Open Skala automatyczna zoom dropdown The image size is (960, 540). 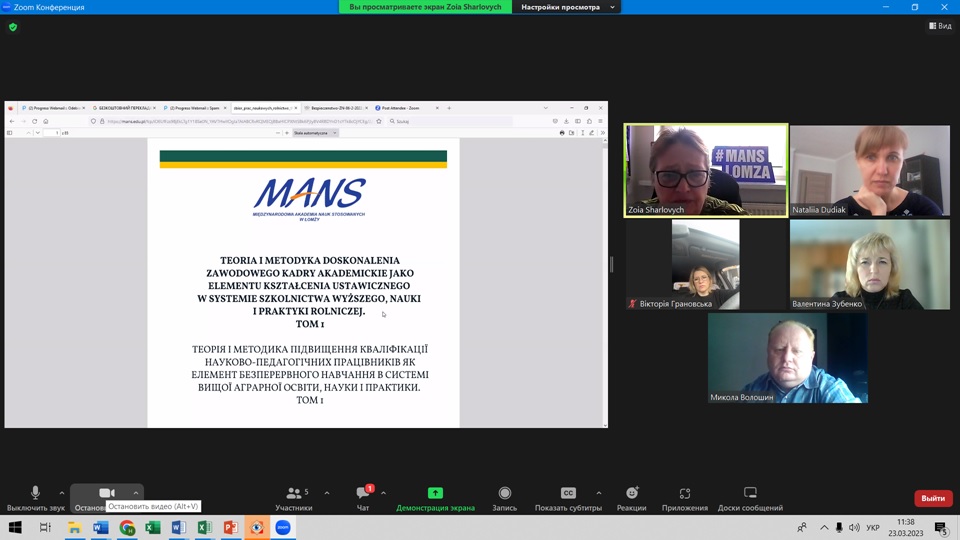pos(315,133)
